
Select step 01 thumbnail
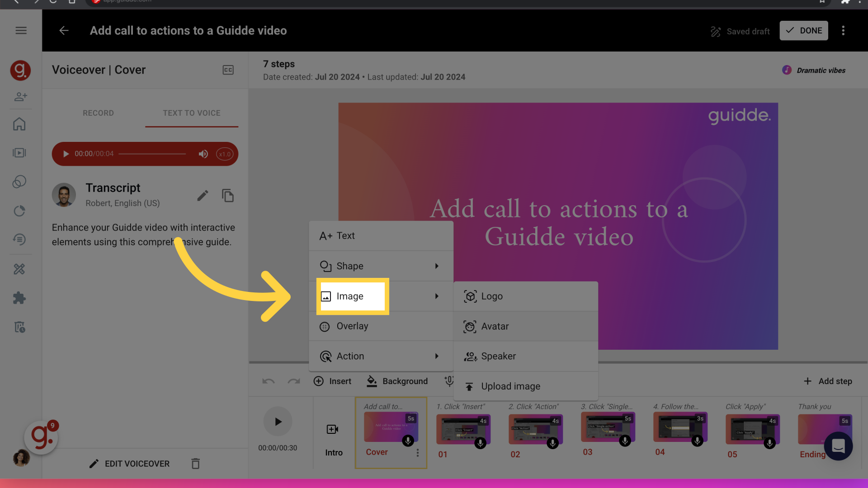click(x=463, y=429)
